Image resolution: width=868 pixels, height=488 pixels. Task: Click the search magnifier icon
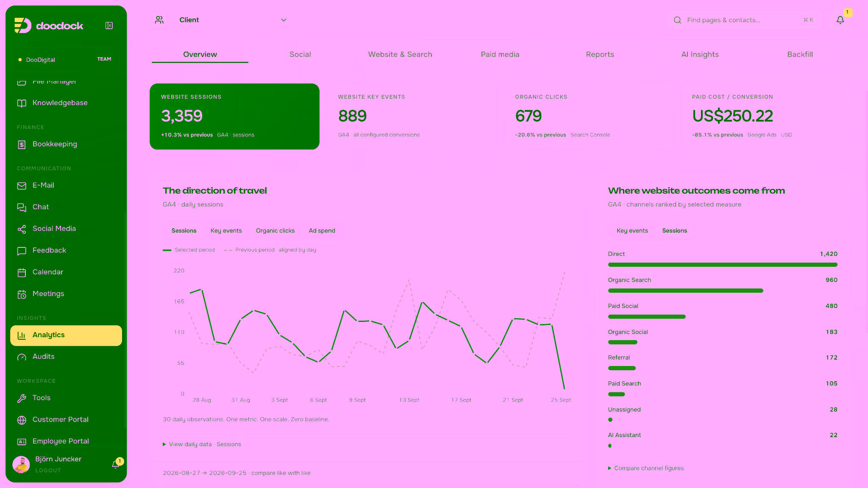click(x=677, y=20)
